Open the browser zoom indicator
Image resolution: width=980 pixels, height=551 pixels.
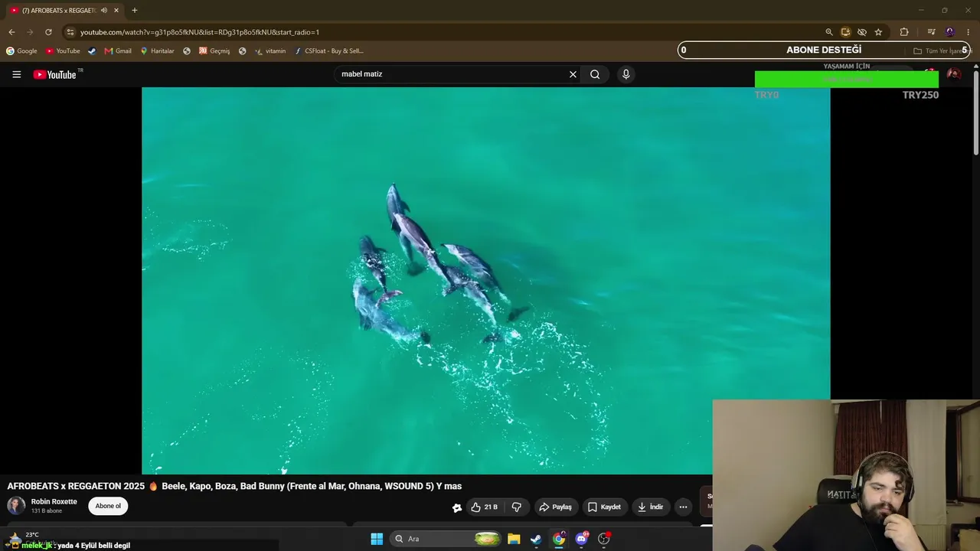click(x=828, y=32)
